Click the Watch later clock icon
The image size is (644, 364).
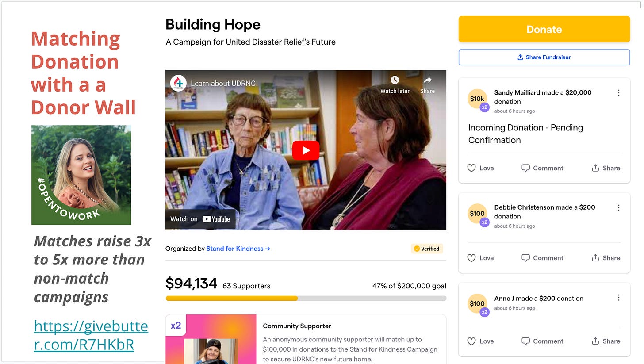click(395, 80)
